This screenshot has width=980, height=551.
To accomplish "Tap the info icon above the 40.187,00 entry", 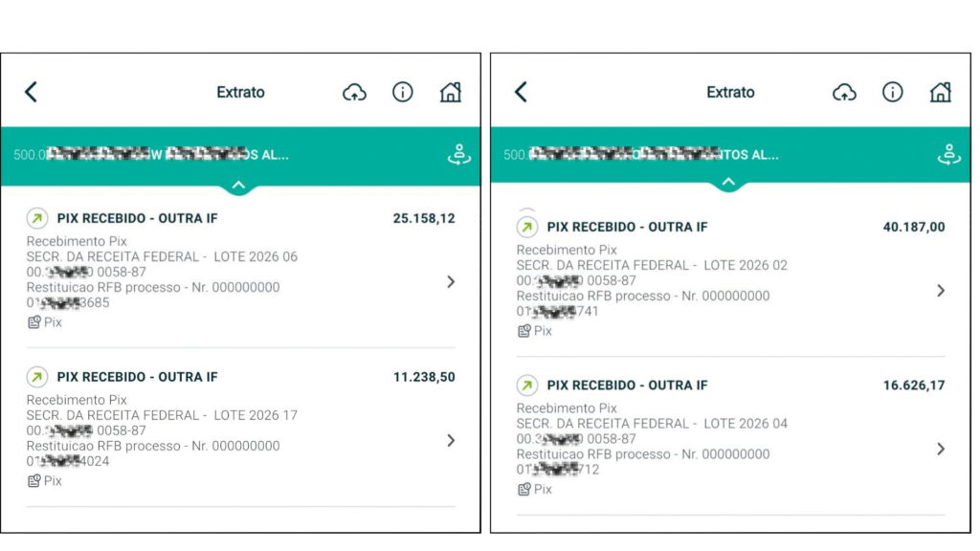I will coord(893,92).
